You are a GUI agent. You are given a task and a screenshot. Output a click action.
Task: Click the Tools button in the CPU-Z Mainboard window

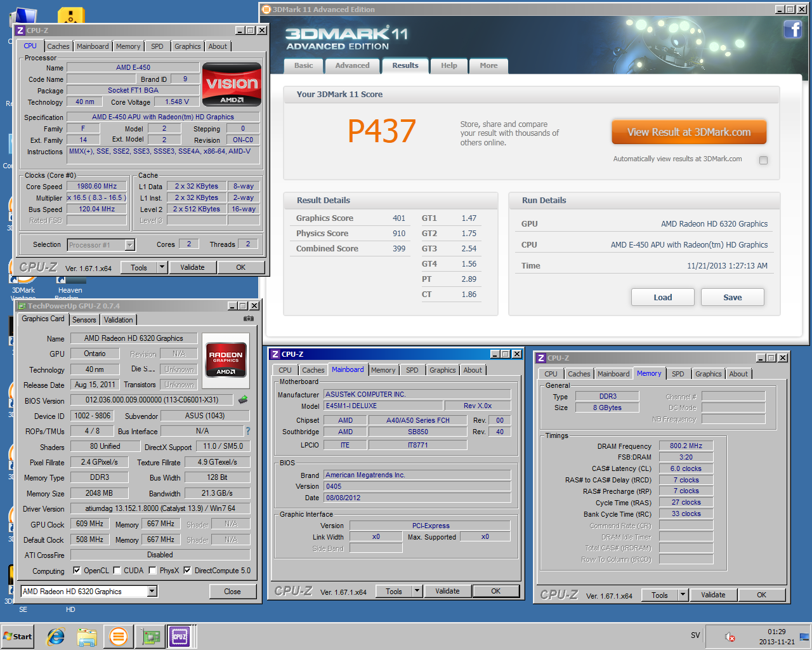tap(394, 591)
